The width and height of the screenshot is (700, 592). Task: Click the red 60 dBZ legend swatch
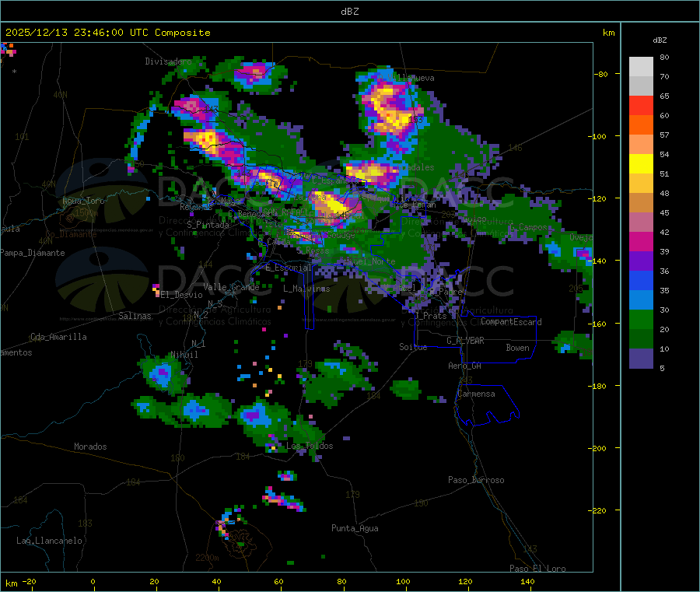pos(641,105)
